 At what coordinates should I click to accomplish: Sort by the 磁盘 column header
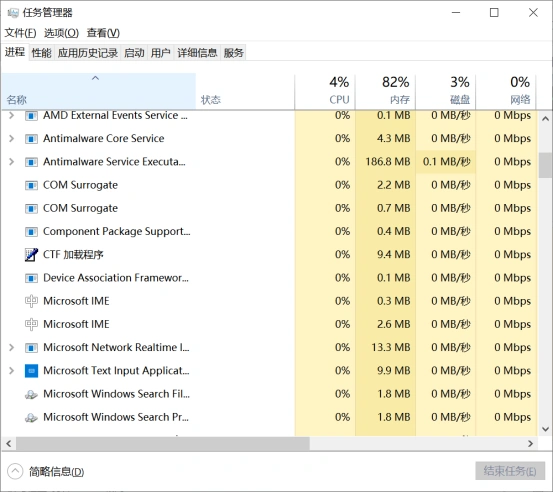click(446, 91)
